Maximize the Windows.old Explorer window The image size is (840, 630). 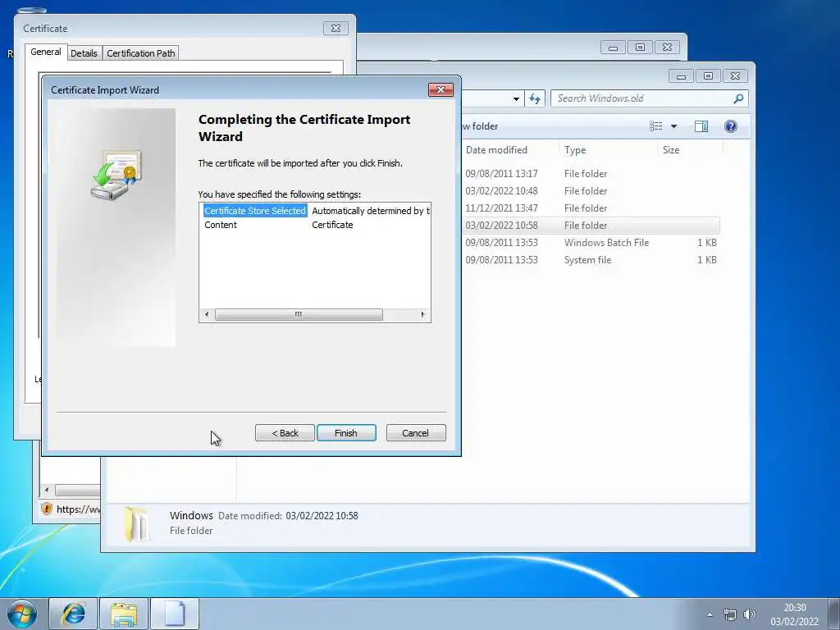708,76
